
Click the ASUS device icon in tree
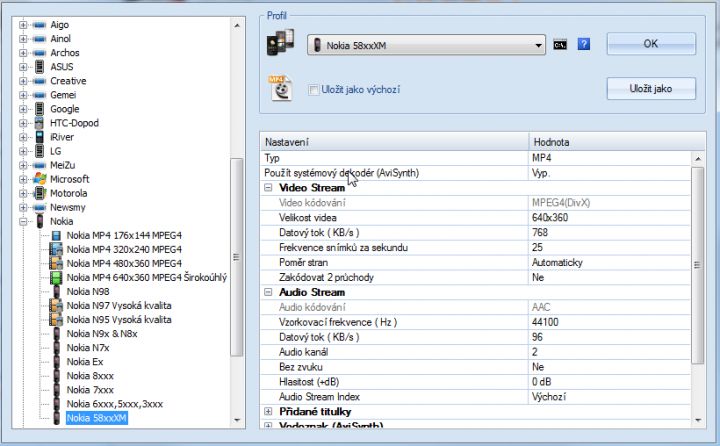click(x=40, y=67)
